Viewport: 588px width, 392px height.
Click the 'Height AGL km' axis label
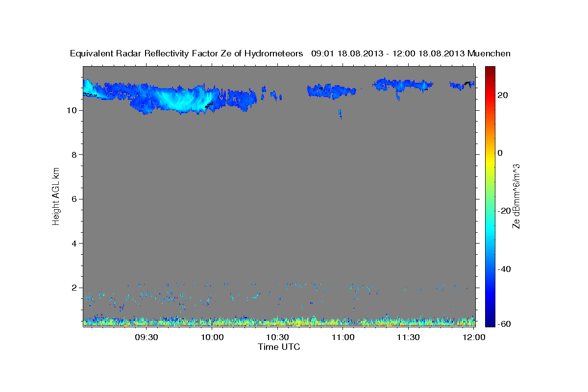(56, 196)
